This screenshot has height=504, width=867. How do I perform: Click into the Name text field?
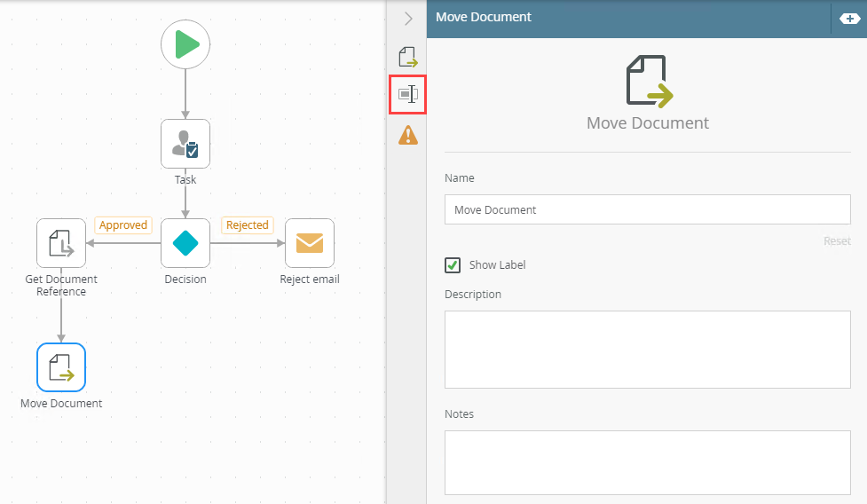(647, 210)
